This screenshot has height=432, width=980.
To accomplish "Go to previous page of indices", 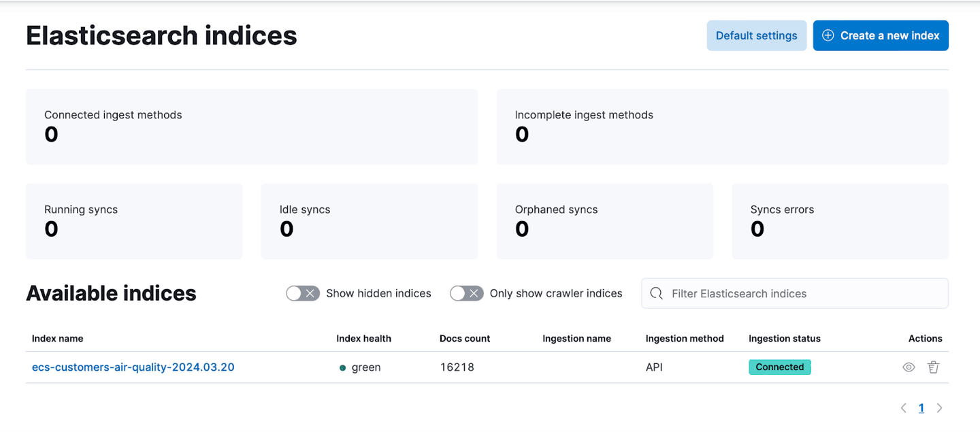I will (904, 408).
